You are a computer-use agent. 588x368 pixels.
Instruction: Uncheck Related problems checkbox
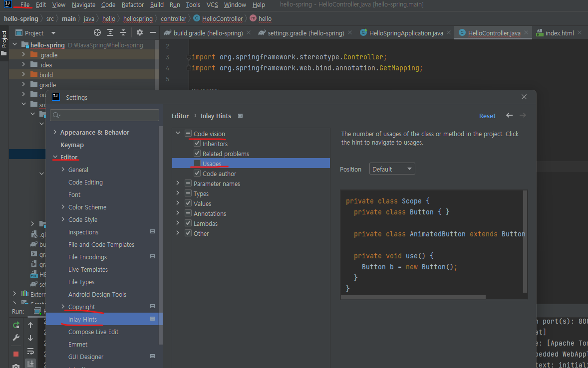[197, 153]
